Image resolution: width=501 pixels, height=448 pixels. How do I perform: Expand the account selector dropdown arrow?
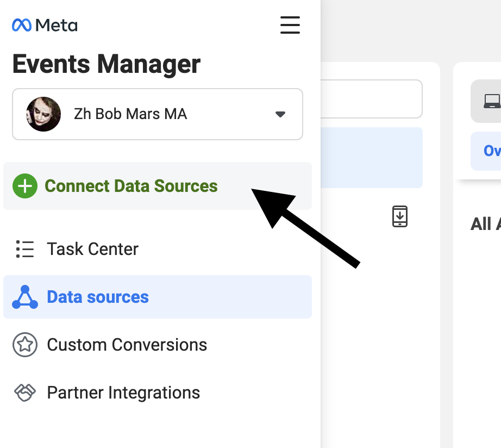pos(280,114)
